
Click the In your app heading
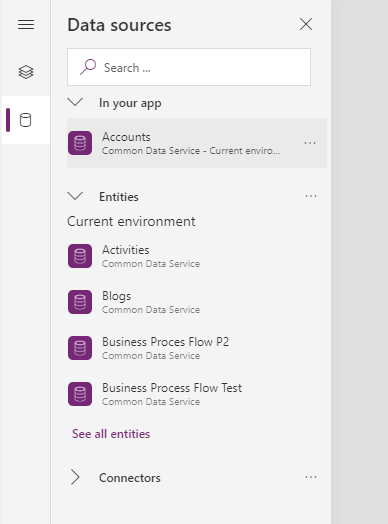130,103
